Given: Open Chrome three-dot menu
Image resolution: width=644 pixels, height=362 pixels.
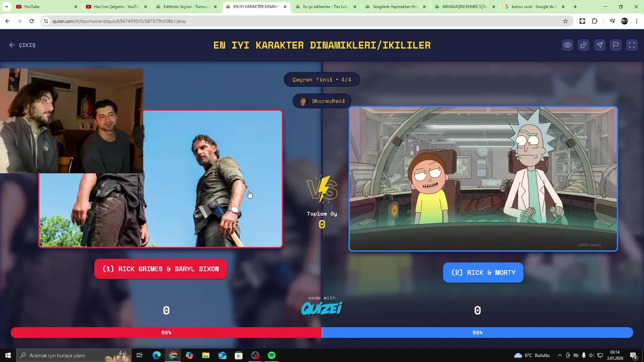Looking at the screenshot, I should (x=636, y=21).
